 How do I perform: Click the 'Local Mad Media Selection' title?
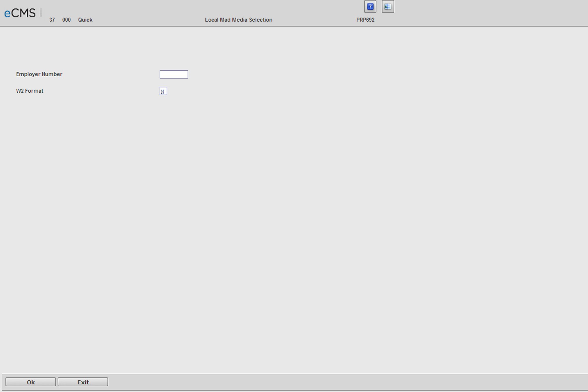[239, 20]
